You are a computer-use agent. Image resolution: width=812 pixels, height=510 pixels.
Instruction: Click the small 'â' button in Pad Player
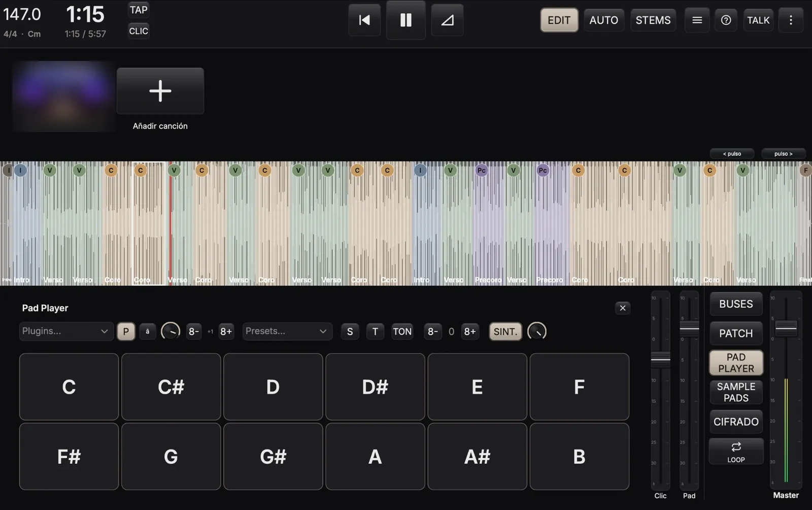[148, 332]
